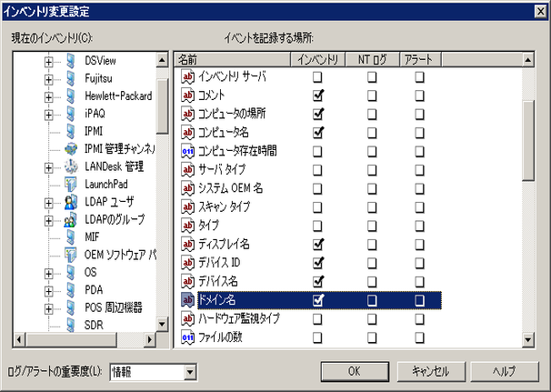
Task: Enable アラート checkbox for ドメイン名
Action: click(419, 300)
